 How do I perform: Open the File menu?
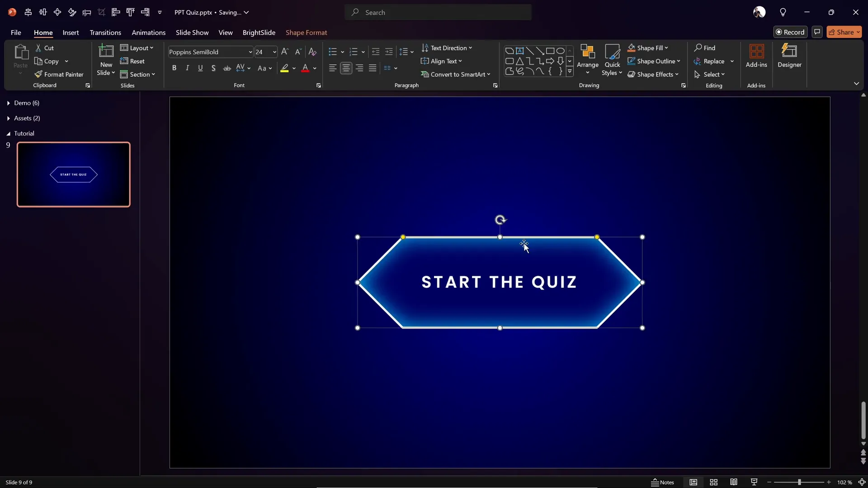(16, 33)
